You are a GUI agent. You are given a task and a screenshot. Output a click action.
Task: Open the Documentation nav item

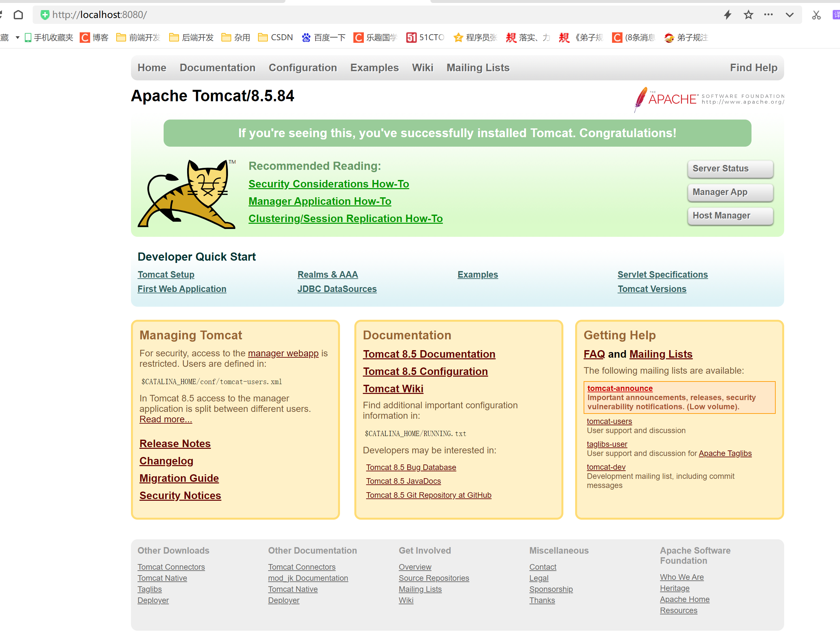218,68
